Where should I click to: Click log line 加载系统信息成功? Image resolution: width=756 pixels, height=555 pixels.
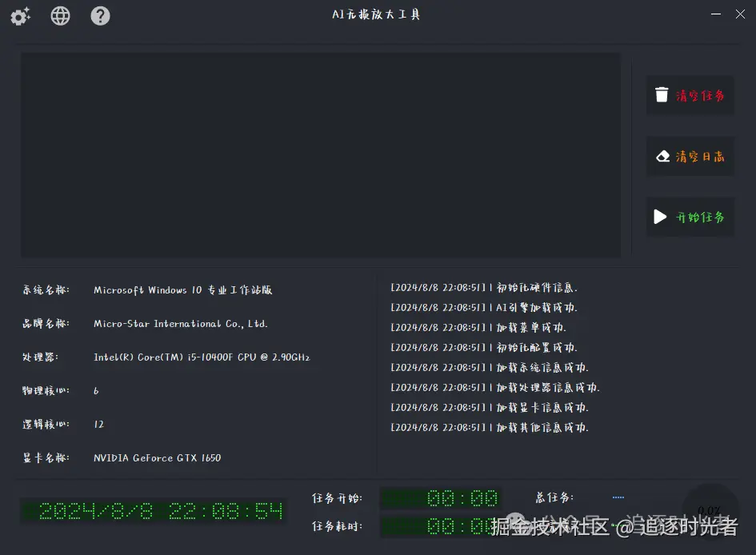[x=490, y=368]
